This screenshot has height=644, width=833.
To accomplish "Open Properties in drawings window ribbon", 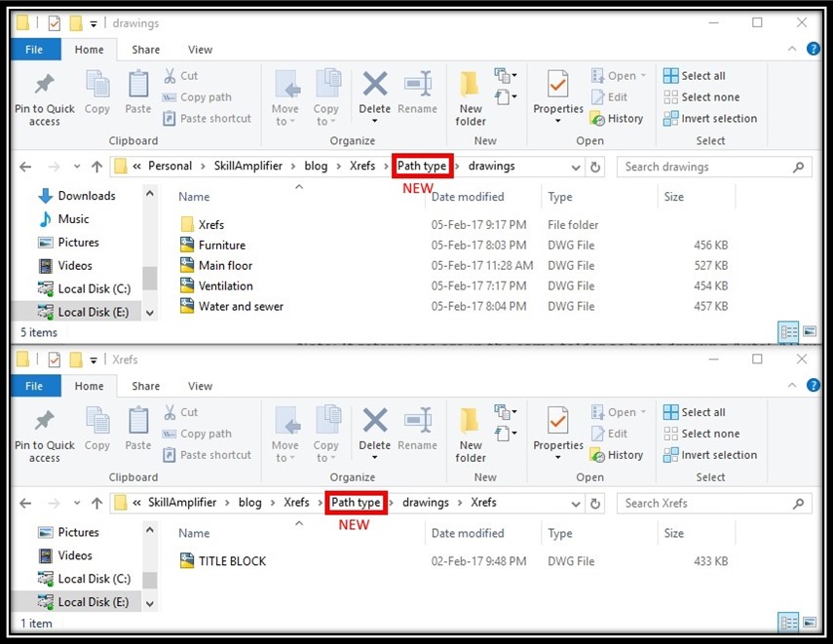I will 558,96.
